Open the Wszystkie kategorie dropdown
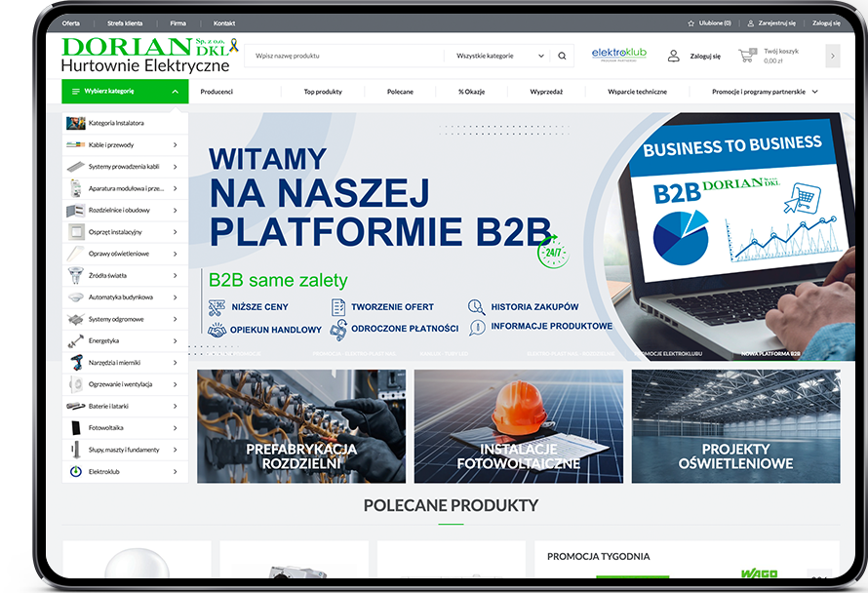This screenshot has height=593, width=868. pyautogui.click(x=500, y=57)
